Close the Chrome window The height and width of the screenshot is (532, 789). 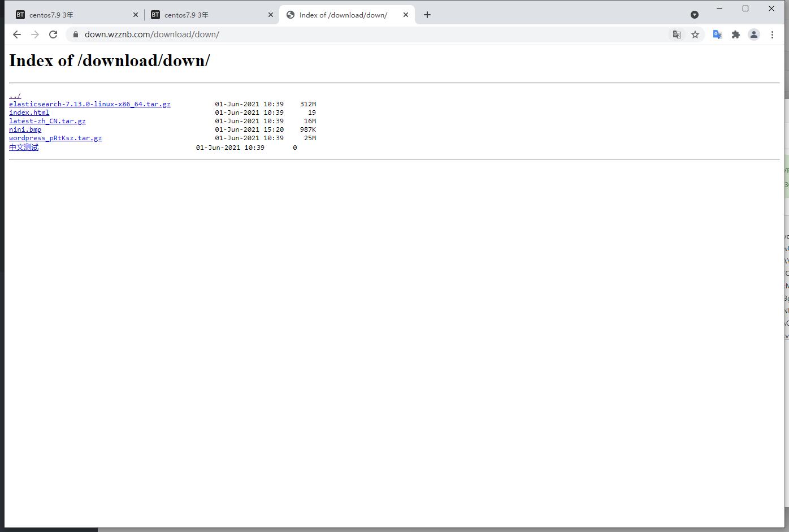pos(771,8)
